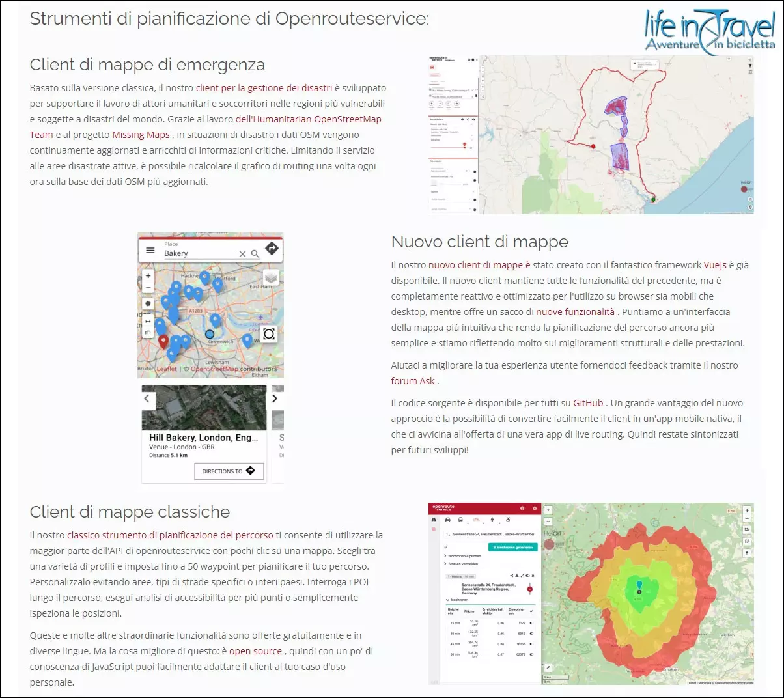Go to next place card with right chevron
The image size is (784, 698).
pos(275,398)
